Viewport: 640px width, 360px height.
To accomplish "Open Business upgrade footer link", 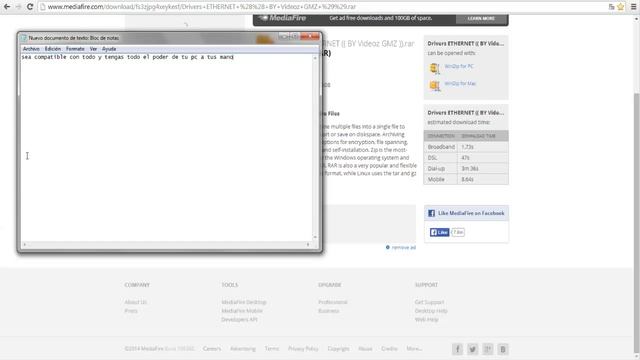I will (329, 311).
